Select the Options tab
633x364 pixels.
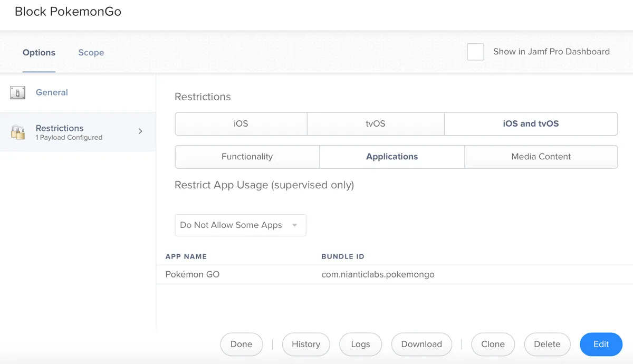click(39, 52)
